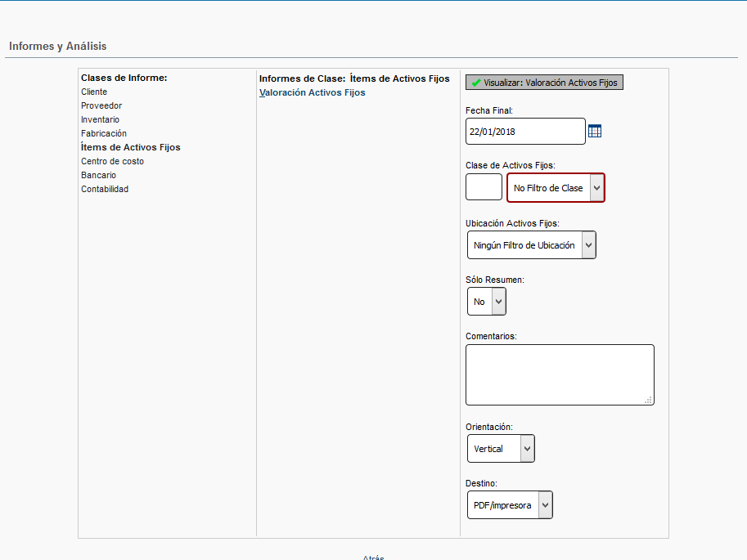Open the Sólo Resumen dropdown
Screen dimensions: 747x560
pyautogui.click(x=486, y=302)
